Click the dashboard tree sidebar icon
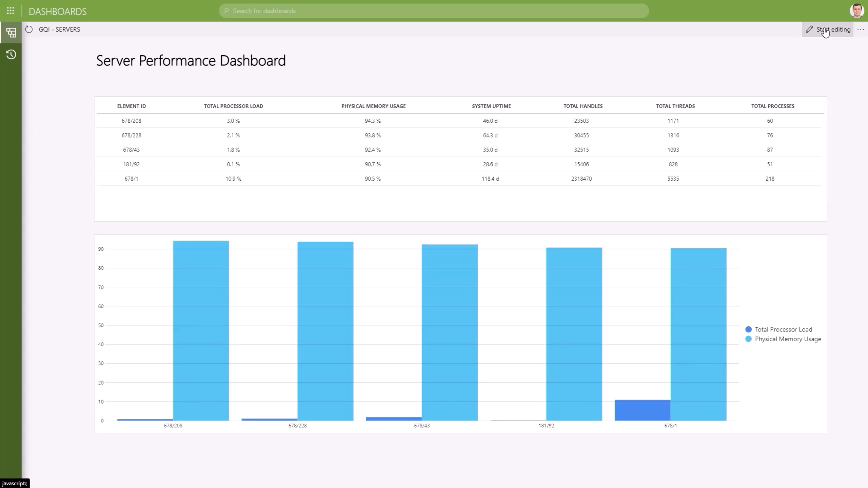The image size is (868, 488). click(x=11, y=33)
